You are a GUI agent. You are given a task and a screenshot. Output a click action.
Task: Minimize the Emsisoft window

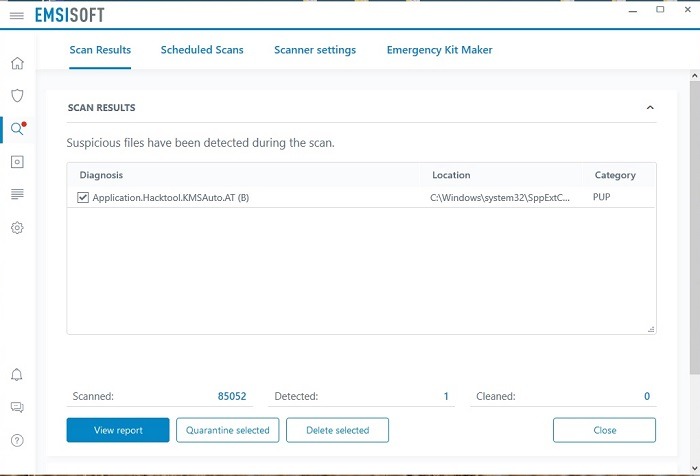tap(633, 10)
